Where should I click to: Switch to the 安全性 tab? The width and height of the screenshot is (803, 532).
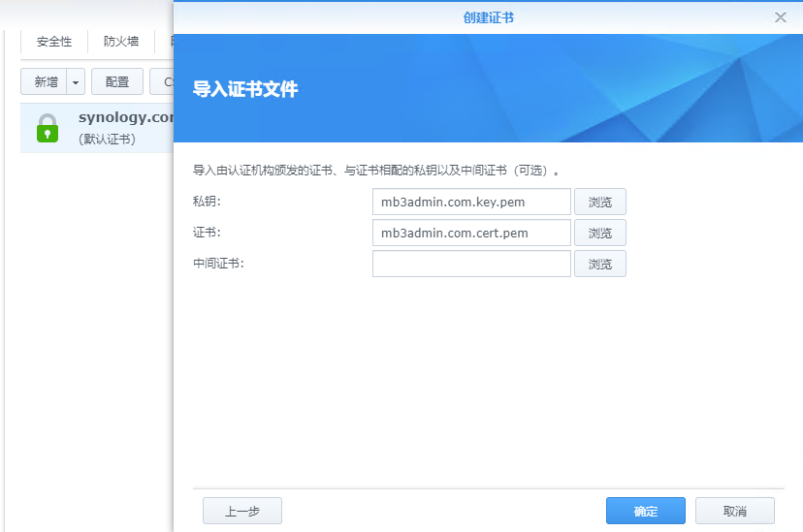[54, 42]
